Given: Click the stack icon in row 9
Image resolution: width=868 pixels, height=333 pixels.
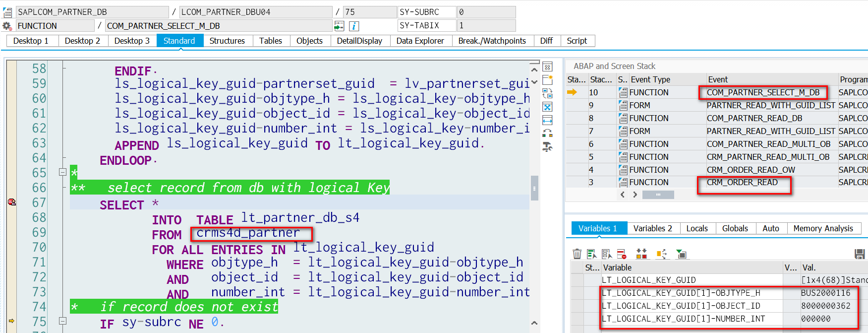Looking at the screenshot, I should [x=623, y=105].
